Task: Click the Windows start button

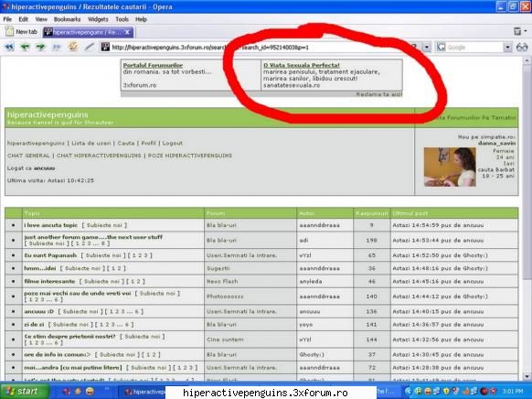Action: tap(24, 391)
